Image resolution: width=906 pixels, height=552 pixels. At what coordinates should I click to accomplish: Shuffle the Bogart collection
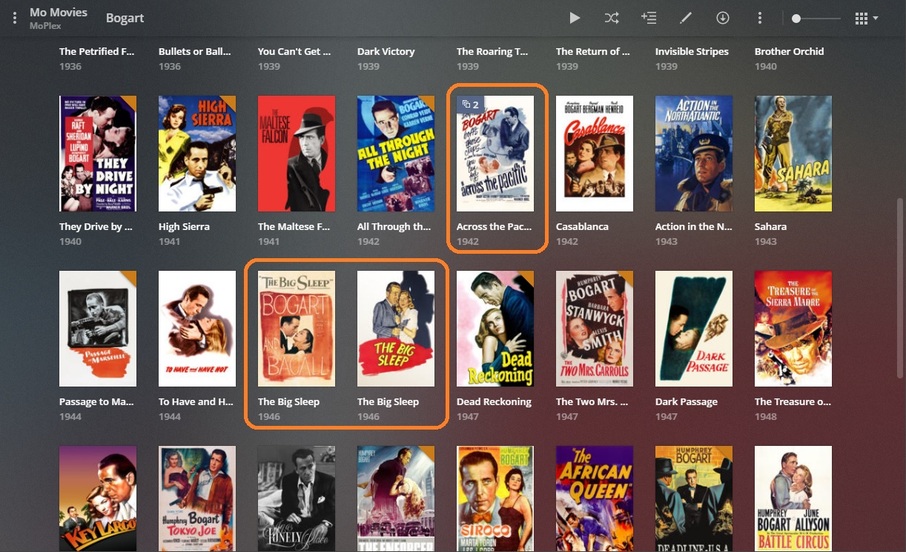tap(611, 18)
